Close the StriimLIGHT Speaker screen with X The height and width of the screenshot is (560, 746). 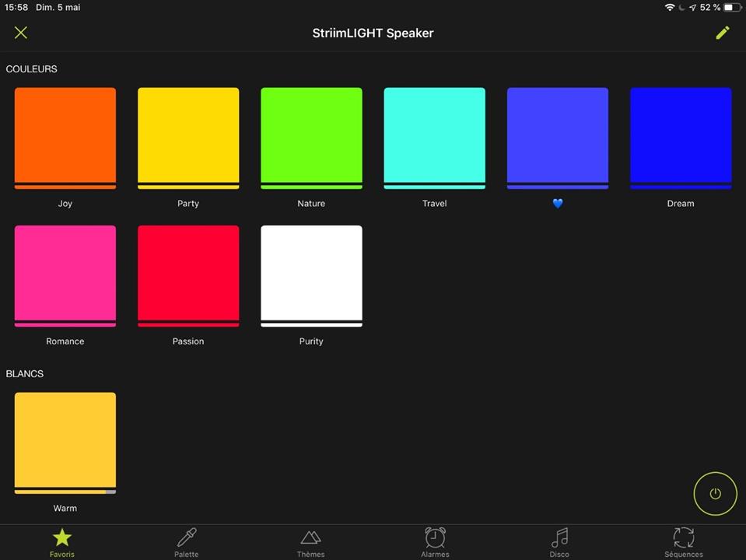click(21, 33)
